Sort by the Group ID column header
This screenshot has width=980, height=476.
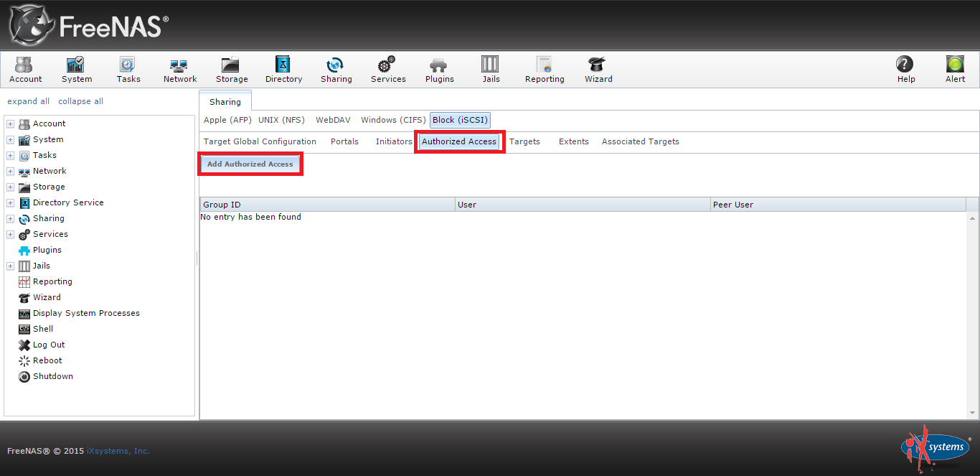(327, 205)
